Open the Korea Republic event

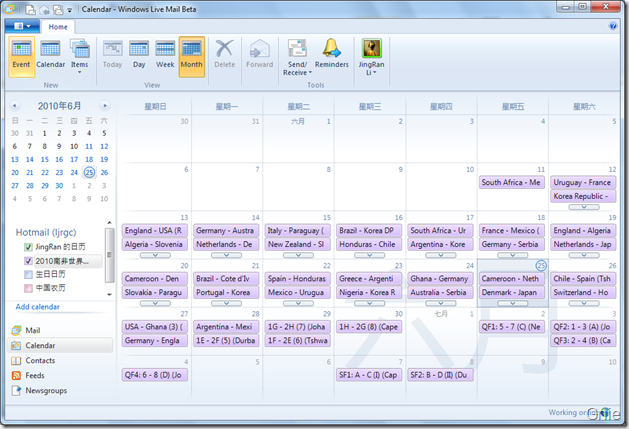(x=583, y=196)
